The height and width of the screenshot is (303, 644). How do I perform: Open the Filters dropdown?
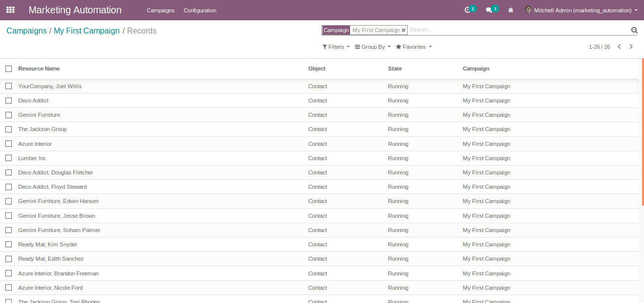pyautogui.click(x=336, y=47)
